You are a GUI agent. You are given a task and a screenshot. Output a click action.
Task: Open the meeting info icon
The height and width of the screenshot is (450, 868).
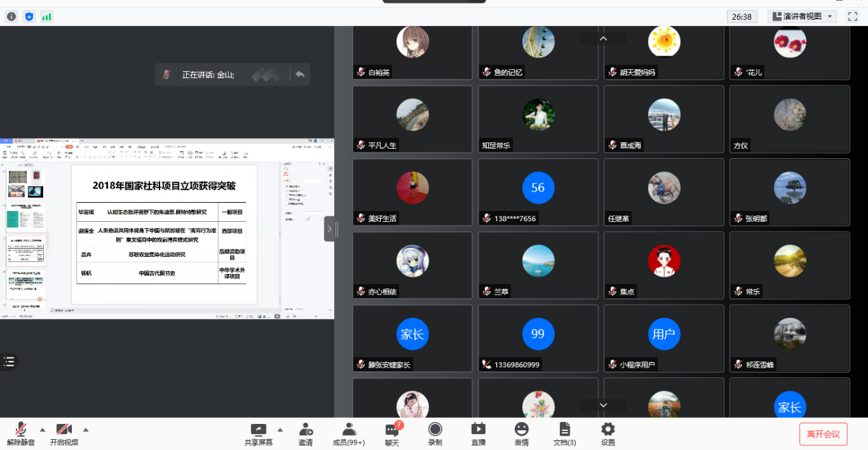click(11, 16)
